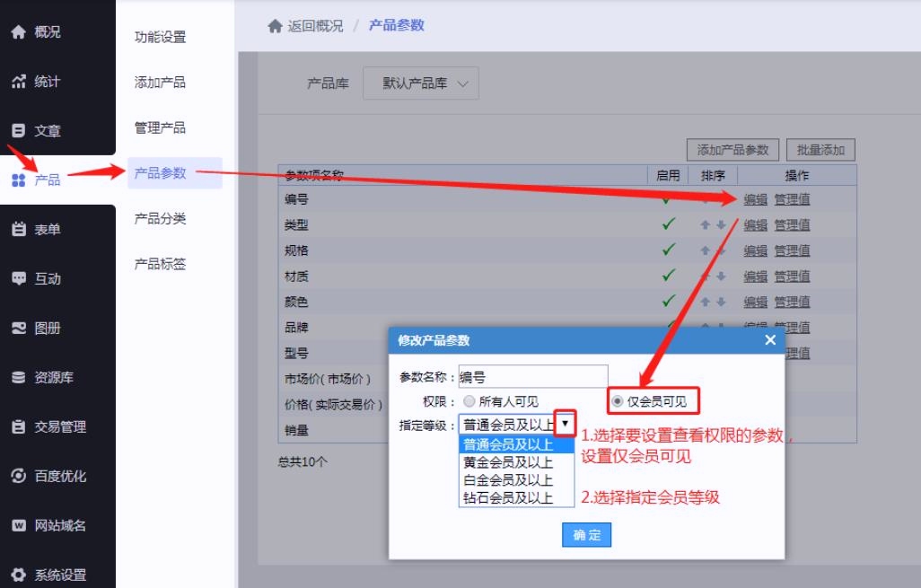Click the 添加产品参数 button
This screenshot has height=588, width=921.
click(733, 150)
